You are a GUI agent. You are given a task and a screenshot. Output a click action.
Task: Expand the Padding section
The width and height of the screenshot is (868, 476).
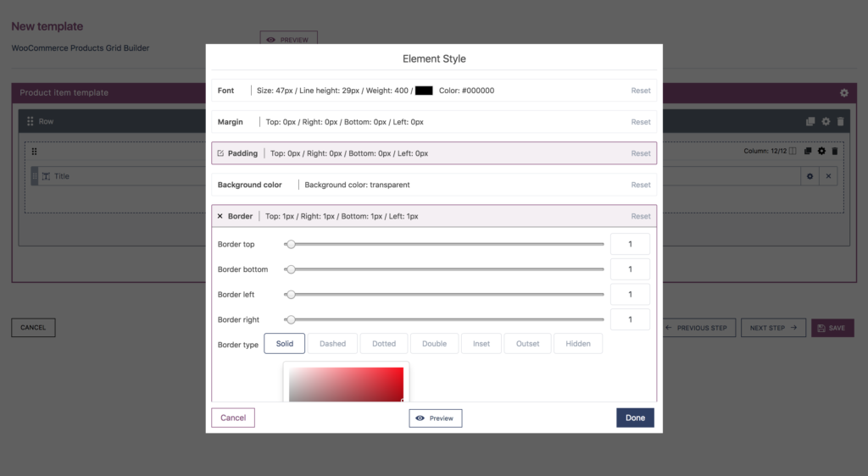tap(434, 153)
